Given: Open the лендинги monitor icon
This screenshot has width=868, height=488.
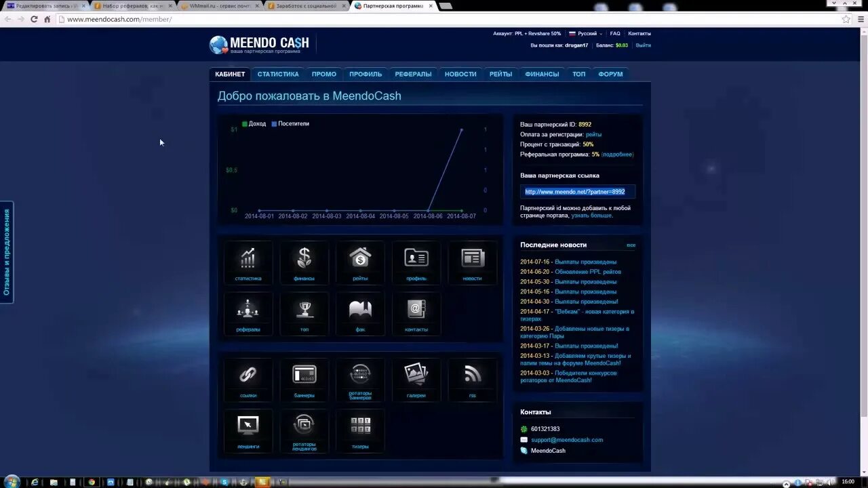Looking at the screenshot, I should click(248, 430).
